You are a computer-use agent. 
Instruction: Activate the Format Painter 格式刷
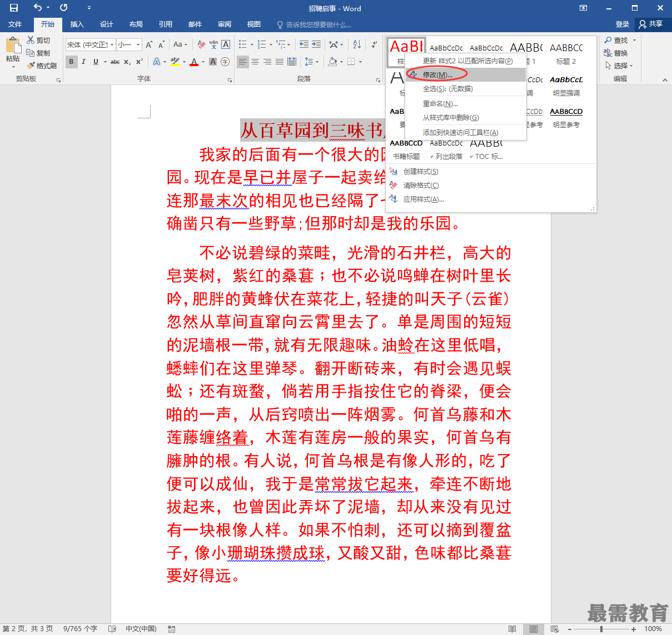point(42,66)
